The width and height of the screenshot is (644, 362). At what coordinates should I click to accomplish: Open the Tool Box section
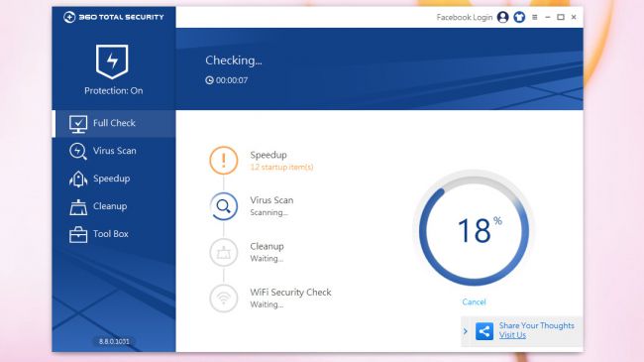coord(114,234)
